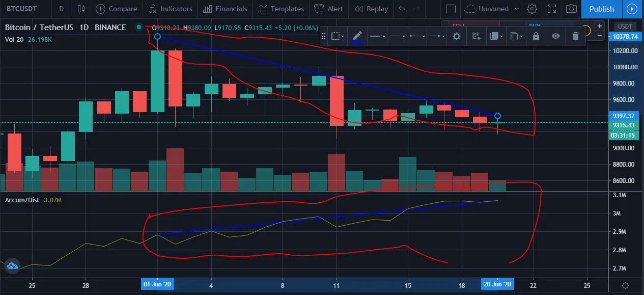Expand the Unnamed layout dropdown arrow

tap(517, 9)
